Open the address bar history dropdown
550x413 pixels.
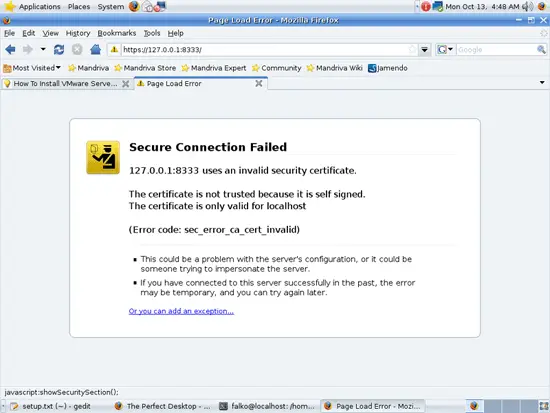pyautogui.click(x=424, y=50)
